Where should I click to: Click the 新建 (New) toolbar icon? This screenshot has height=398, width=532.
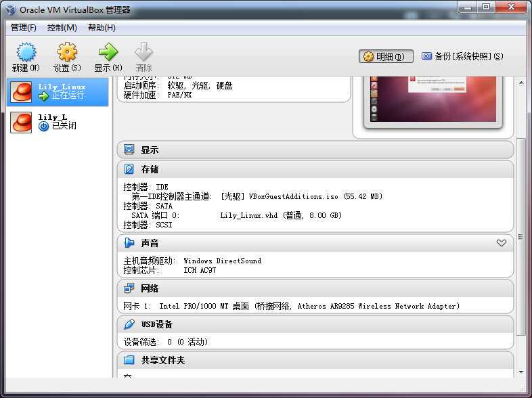coord(26,52)
